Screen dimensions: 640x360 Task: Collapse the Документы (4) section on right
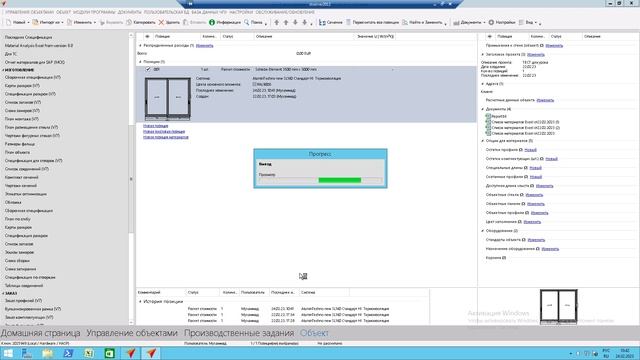483,109
